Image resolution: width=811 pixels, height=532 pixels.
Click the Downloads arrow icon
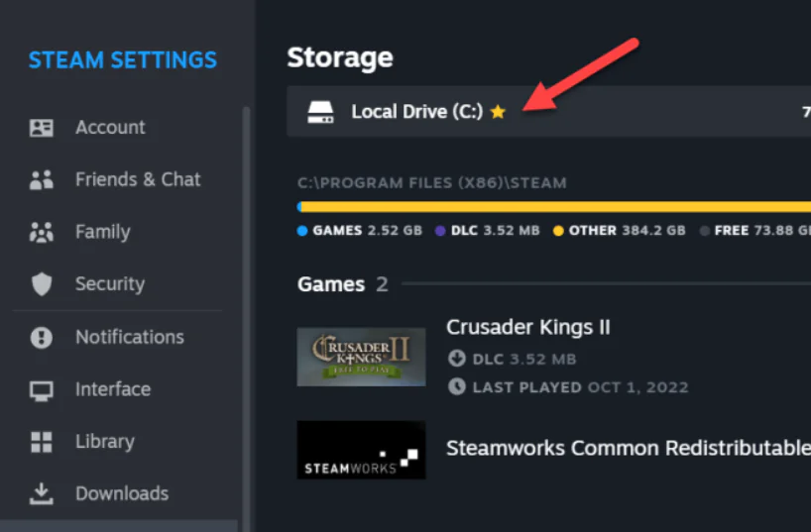pyautogui.click(x=41, y=493)
